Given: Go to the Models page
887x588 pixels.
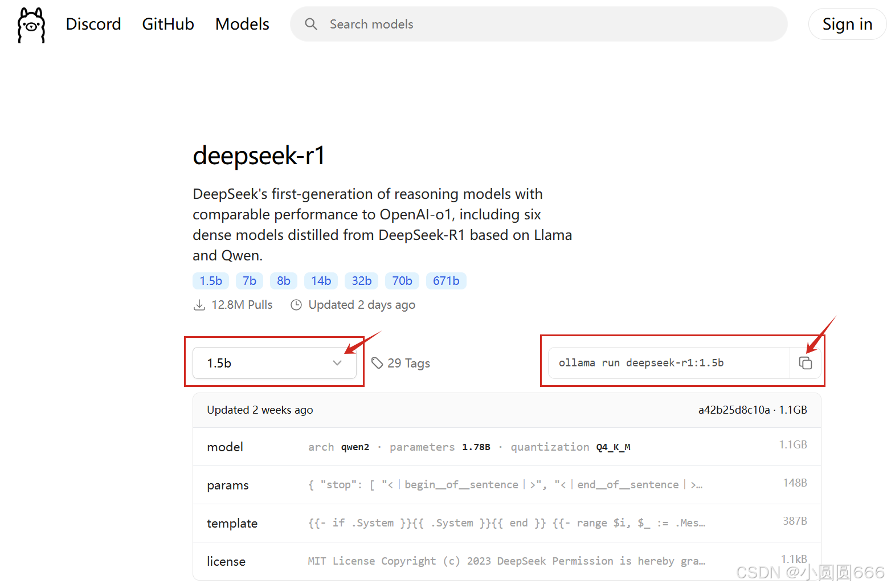Looking at the screenshot, I should pos(242,24).
